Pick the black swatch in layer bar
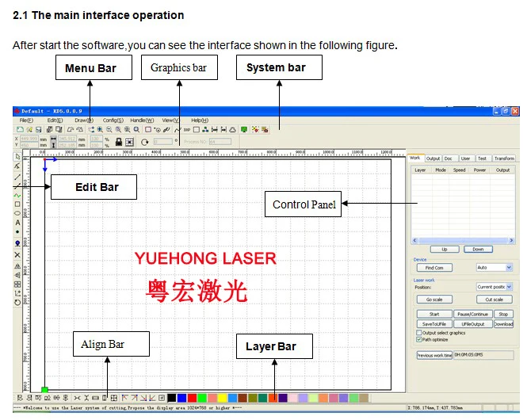Viewport: 527px width, 420px height. click(172, 398)
